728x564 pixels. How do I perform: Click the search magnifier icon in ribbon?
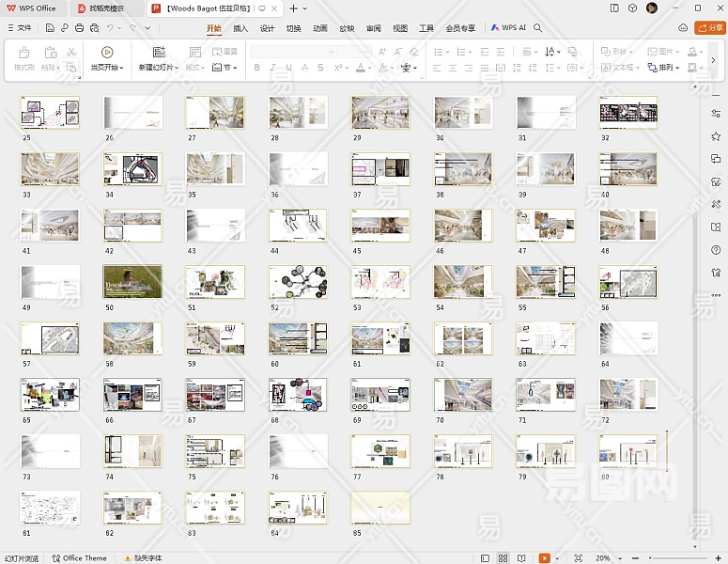click(x=538, y=28)
